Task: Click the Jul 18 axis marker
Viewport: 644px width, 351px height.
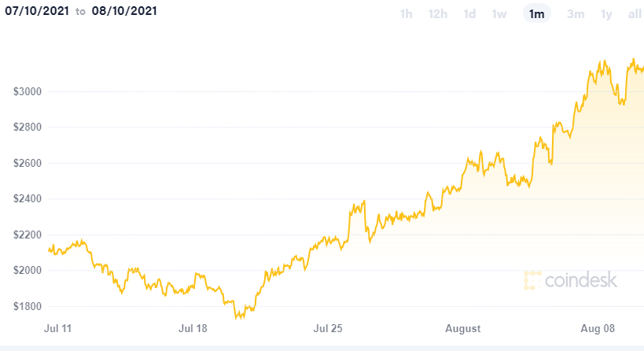Action: (193, 327)
